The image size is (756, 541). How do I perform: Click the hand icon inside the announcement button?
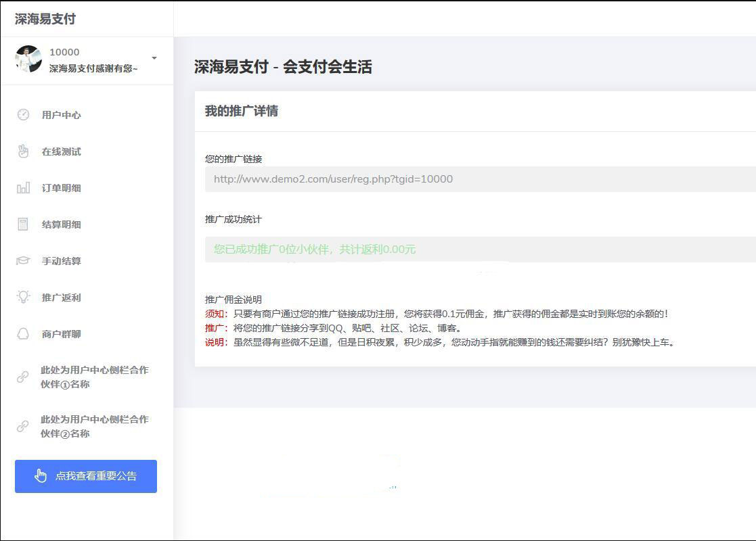(x=39, y=475)
